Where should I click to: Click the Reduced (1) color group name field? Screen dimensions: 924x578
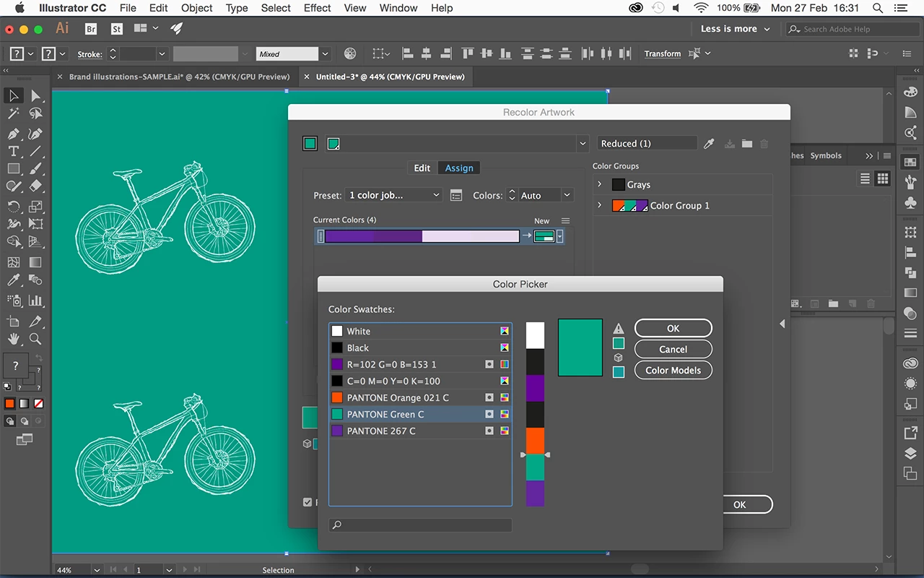click(x=647, y=144)
